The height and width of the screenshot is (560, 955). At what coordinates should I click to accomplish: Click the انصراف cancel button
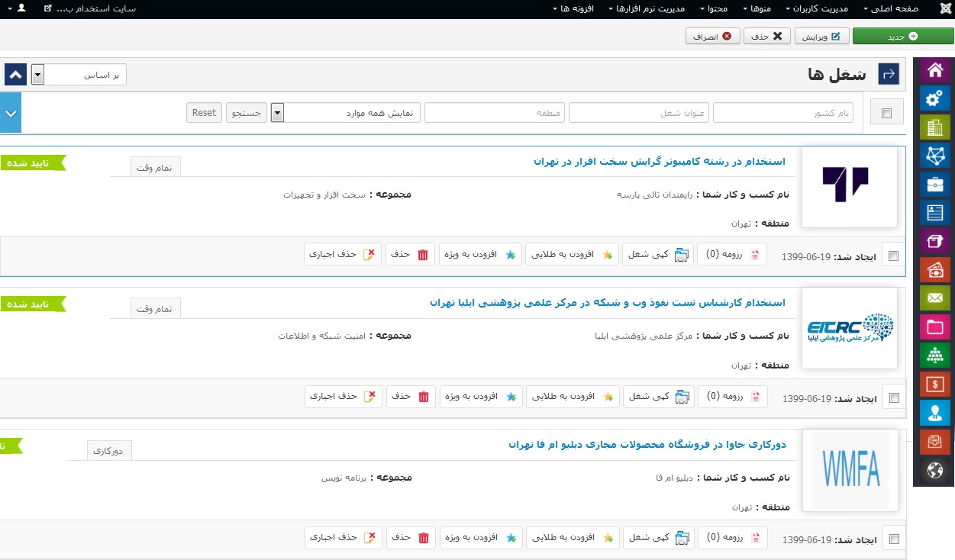coord(713,36)
